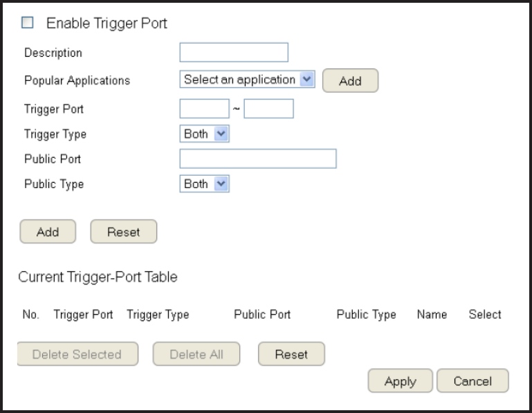This screenshot has width=532, height=413.
Task: Click the Cancel button
Action: [x=473, y=381]
